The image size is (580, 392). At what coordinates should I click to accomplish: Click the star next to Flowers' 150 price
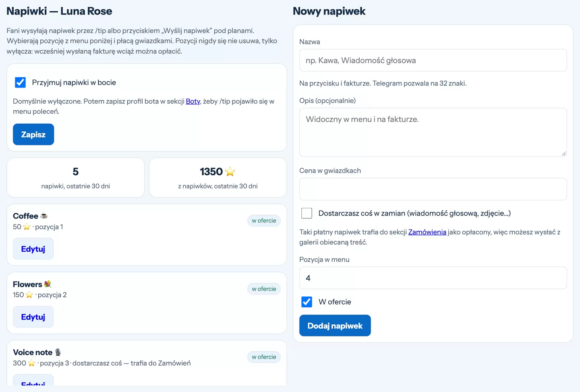[x=29, y=295]
